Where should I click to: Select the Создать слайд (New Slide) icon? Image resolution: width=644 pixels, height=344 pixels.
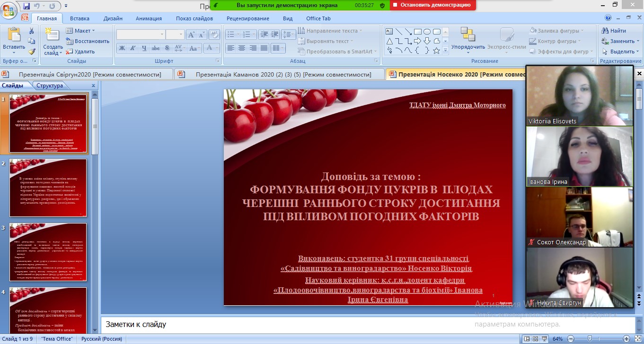52,33
